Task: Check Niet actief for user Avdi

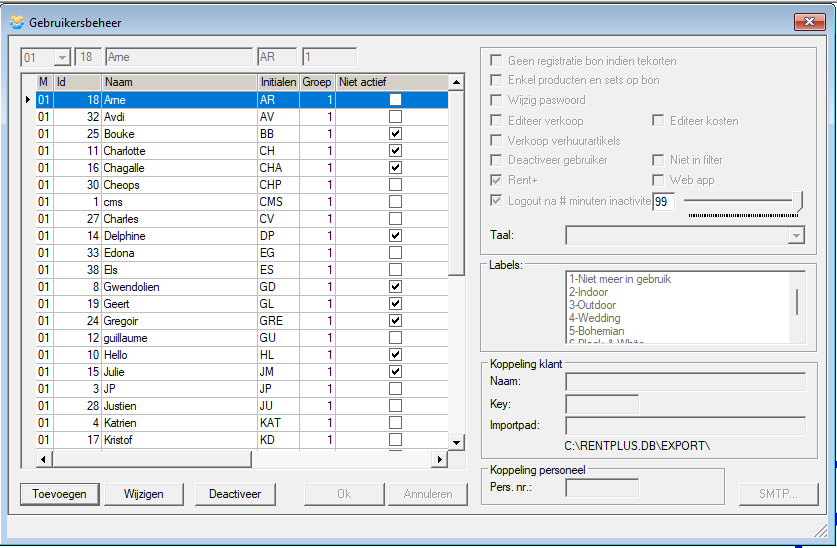Action: click(x=395, y=117)
